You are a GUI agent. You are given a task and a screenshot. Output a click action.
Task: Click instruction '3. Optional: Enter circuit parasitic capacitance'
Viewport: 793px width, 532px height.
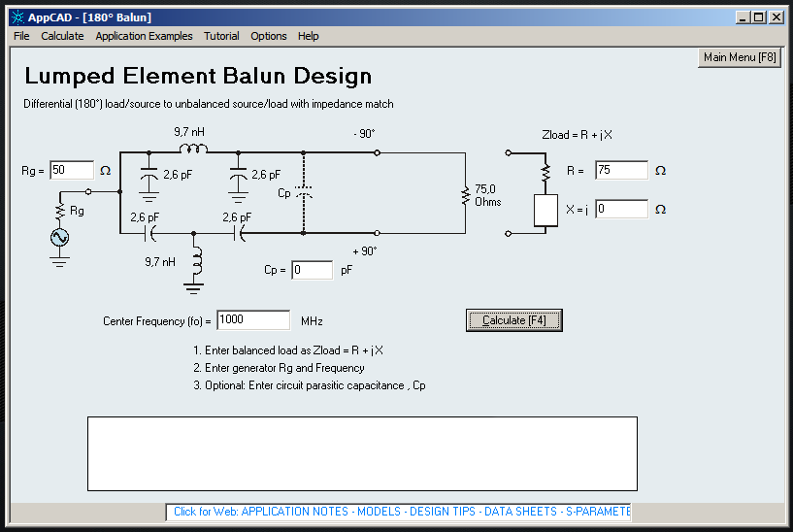pos(309,385)
